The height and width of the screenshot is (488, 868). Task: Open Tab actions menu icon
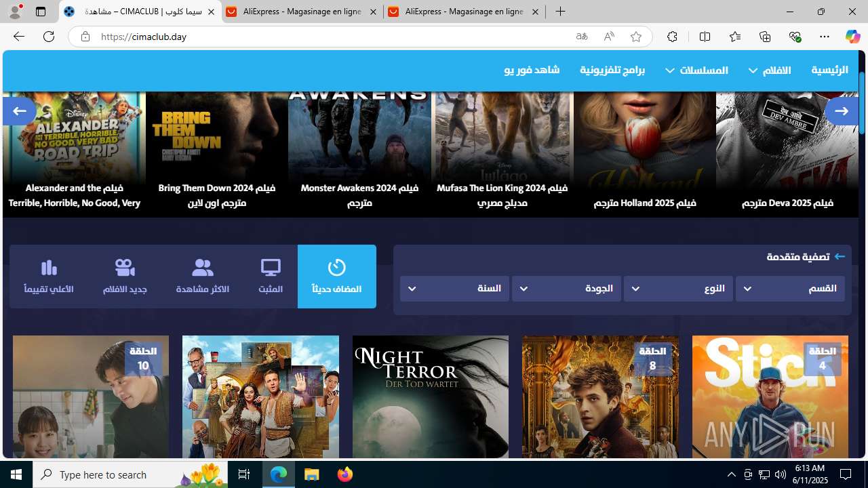(41, 12)
